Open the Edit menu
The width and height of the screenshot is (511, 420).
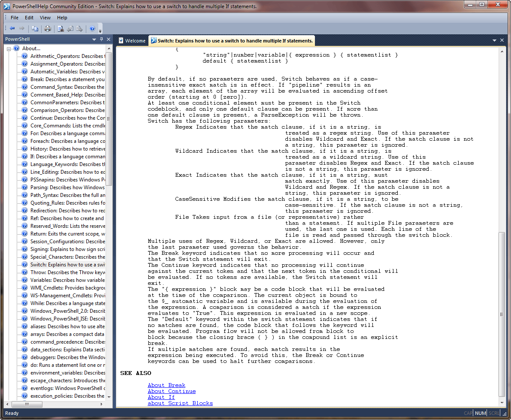coord(29,18)
